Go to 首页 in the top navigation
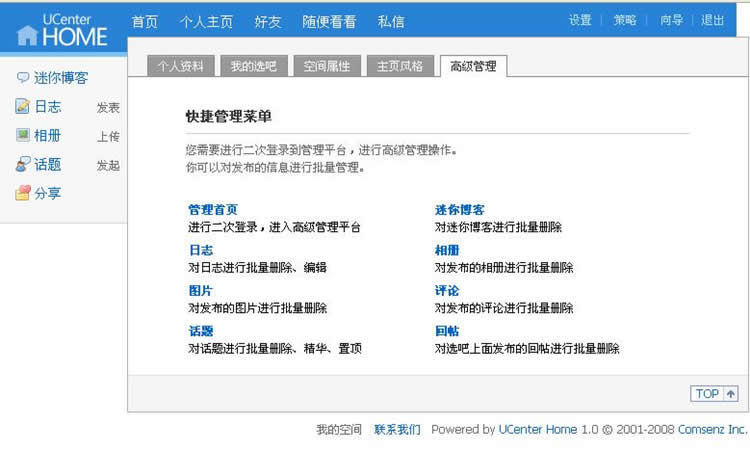Image resolution: width=750 pixels, height=476 pixels. pos(145,21)
